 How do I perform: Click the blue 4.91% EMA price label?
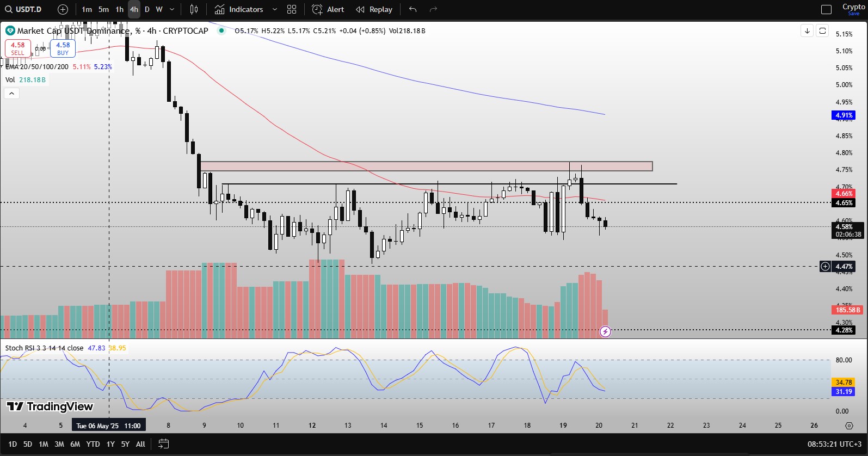click(844, 115)
